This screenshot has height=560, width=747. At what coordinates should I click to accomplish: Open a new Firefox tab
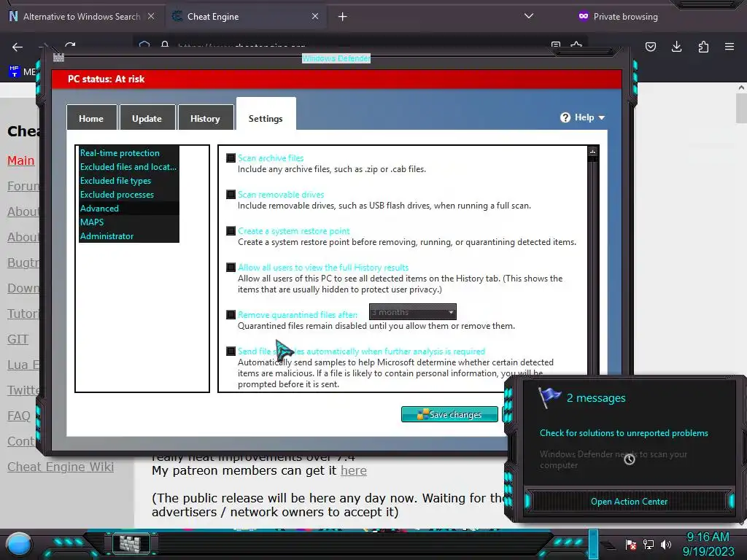(343, 17)
